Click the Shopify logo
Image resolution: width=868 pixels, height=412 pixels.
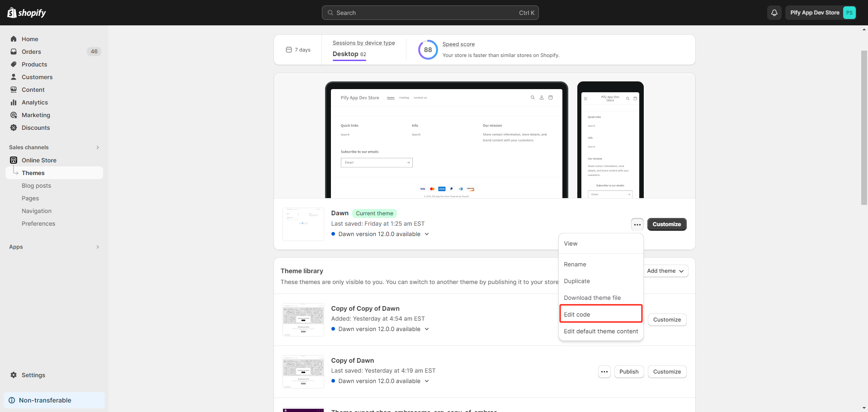click(x=27, y=13)
